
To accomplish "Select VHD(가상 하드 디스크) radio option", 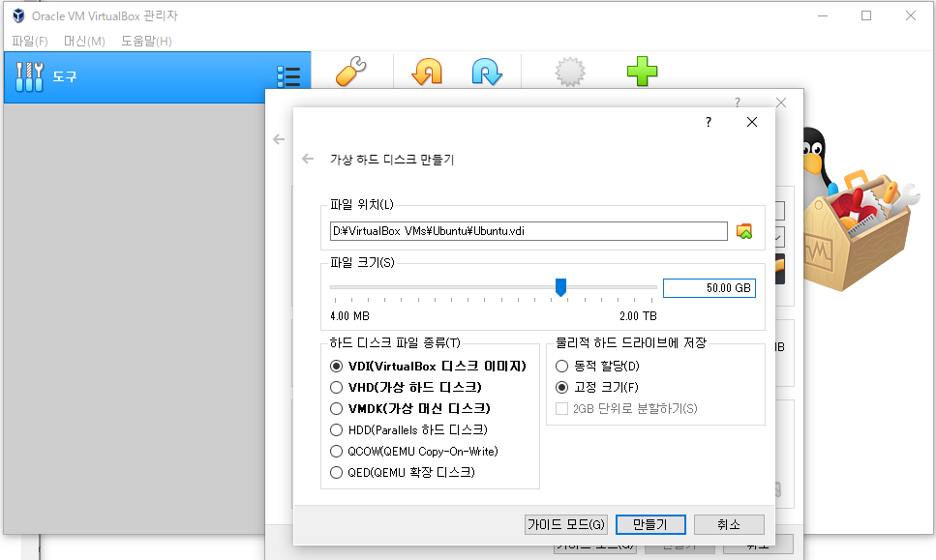I will point(406,387).
